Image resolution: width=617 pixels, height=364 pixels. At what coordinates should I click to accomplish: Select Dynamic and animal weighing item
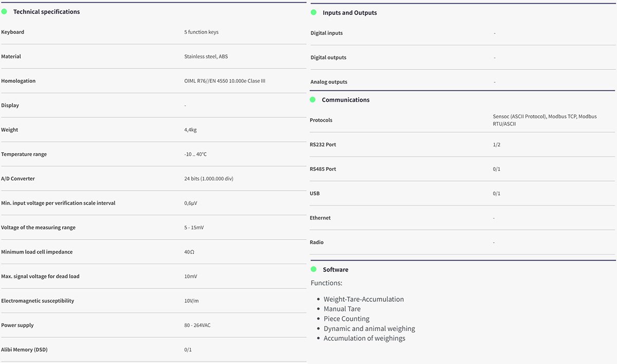369,329
